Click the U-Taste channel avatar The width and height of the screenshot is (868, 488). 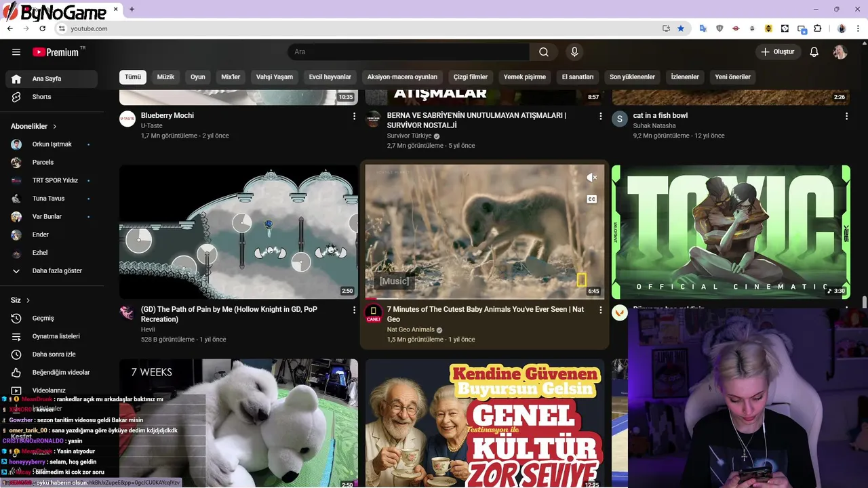pos(127,119)
